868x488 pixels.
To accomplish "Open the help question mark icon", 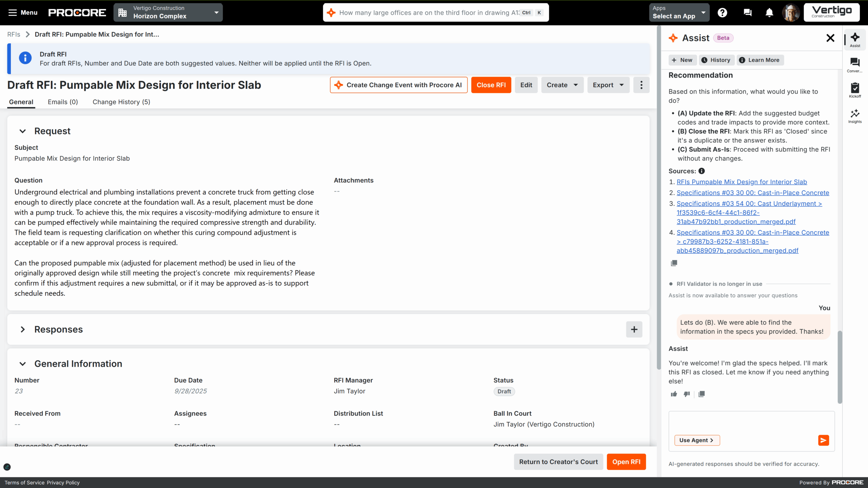I will click(x=722, y=13).
